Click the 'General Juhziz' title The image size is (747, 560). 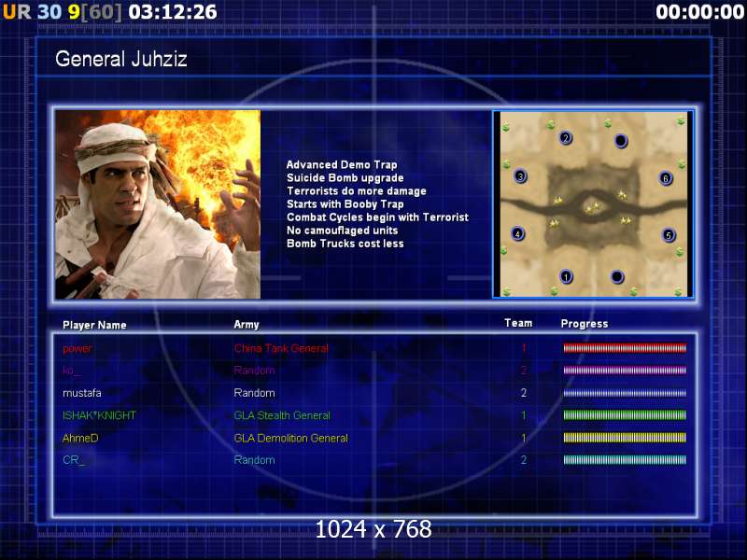121,59
